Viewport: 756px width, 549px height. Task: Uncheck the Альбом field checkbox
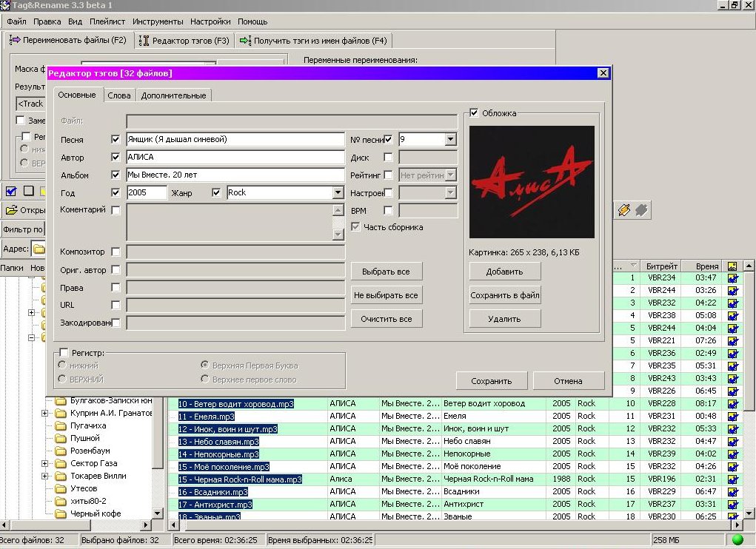pyautogui.click(x=116, y=175)
